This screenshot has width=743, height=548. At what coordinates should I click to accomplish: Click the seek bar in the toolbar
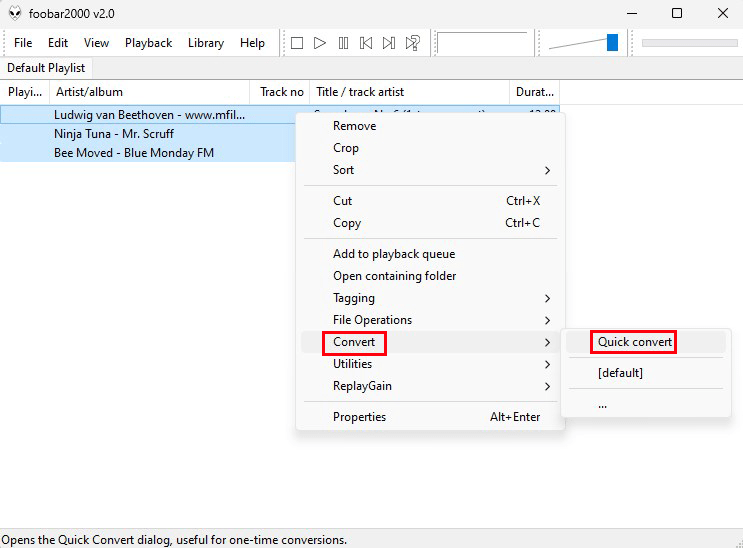[689, 43]
